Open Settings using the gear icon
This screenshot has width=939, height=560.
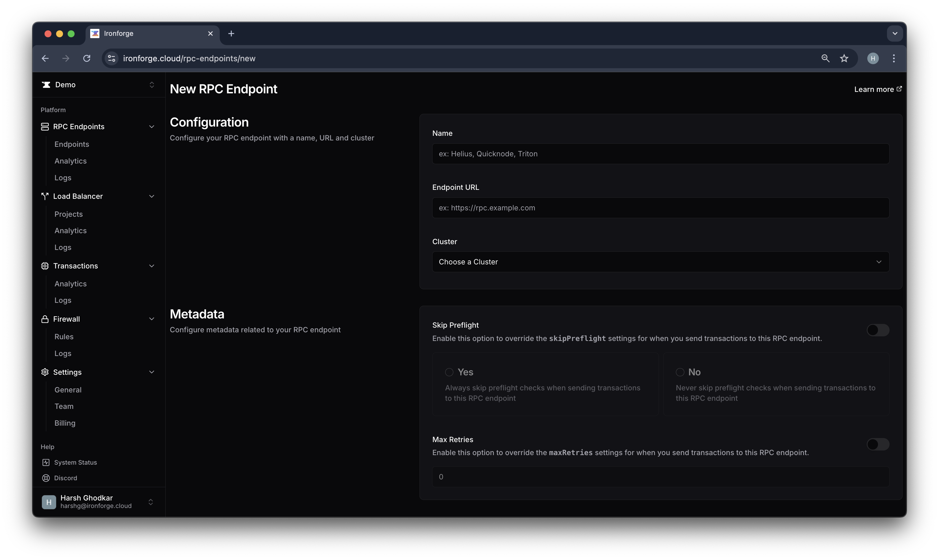(x=45, y=372)
